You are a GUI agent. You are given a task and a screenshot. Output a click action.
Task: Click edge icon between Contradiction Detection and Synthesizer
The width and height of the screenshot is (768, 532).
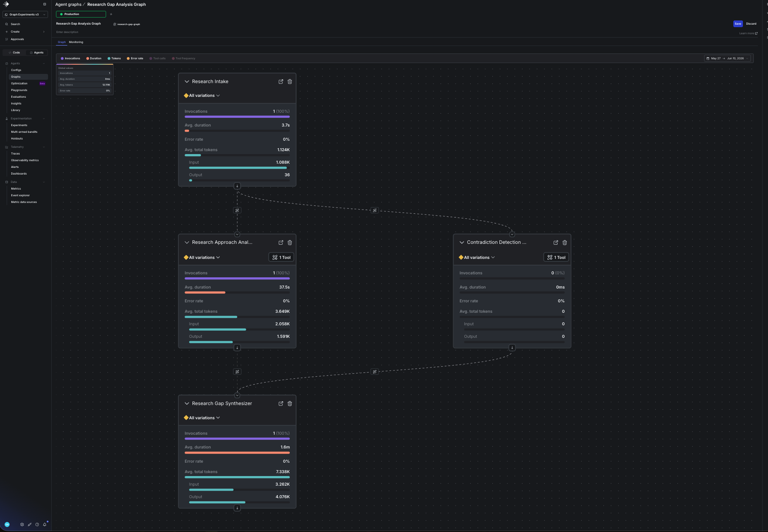pyautogui.click(x=375, y=372)
